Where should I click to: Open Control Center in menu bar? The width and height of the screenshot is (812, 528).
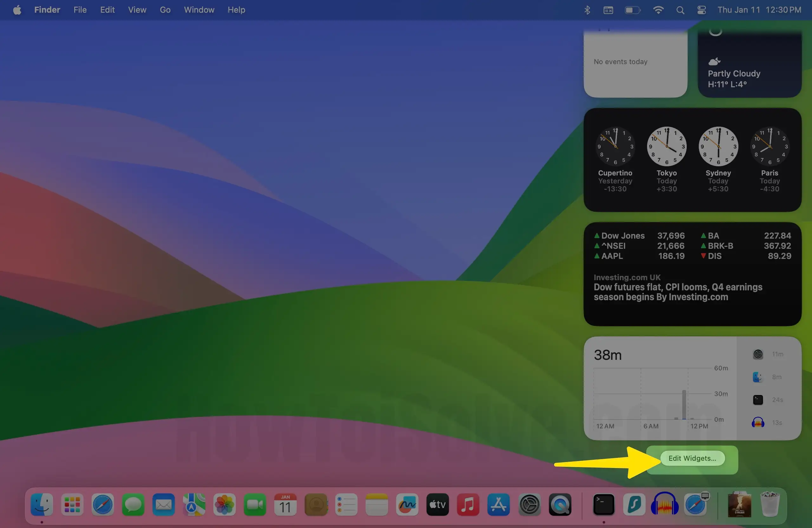coord(701,10)
